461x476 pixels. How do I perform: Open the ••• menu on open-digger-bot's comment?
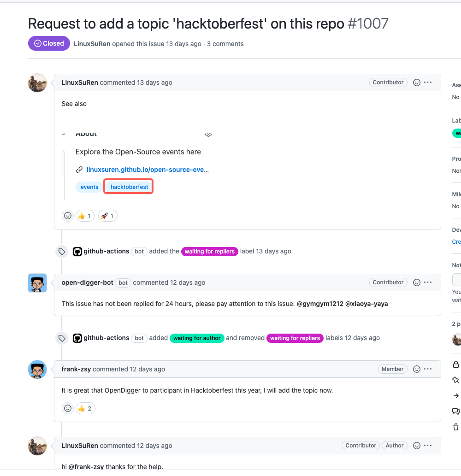click(428, 282)
